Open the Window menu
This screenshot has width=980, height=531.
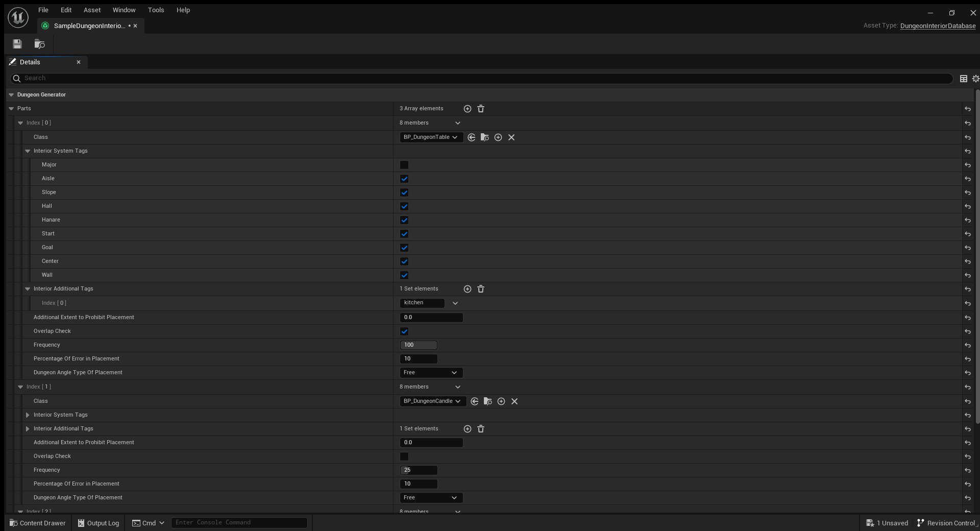point(124,10)
